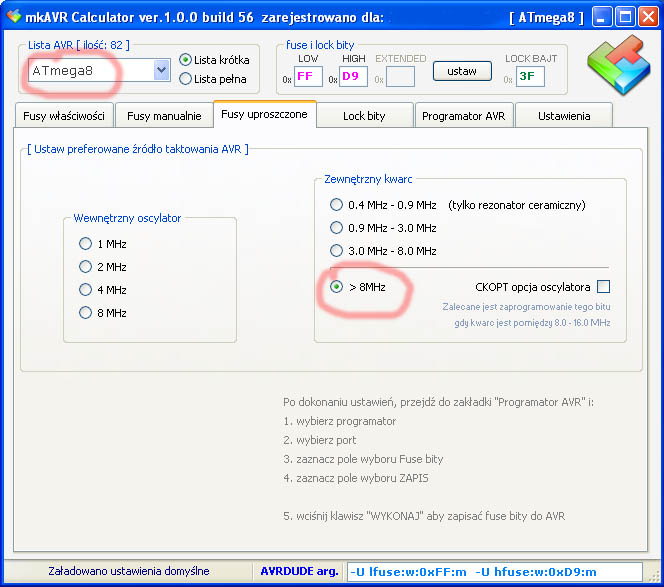The image size is (664, 587).
Task: Select external crystal 0.4 MHz - 0.9 MHz
Action: click(336, 205)
